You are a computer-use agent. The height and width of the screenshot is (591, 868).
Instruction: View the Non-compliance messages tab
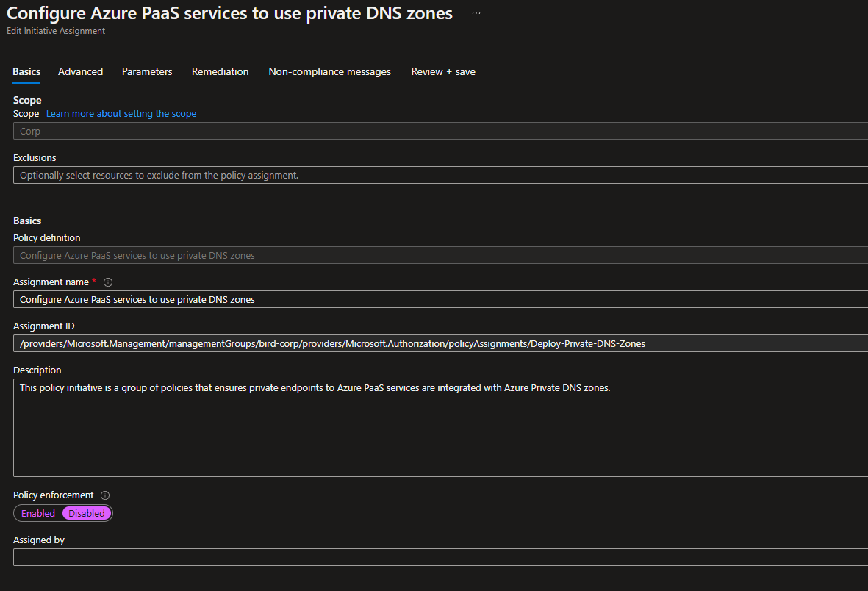tap(329, 71)
